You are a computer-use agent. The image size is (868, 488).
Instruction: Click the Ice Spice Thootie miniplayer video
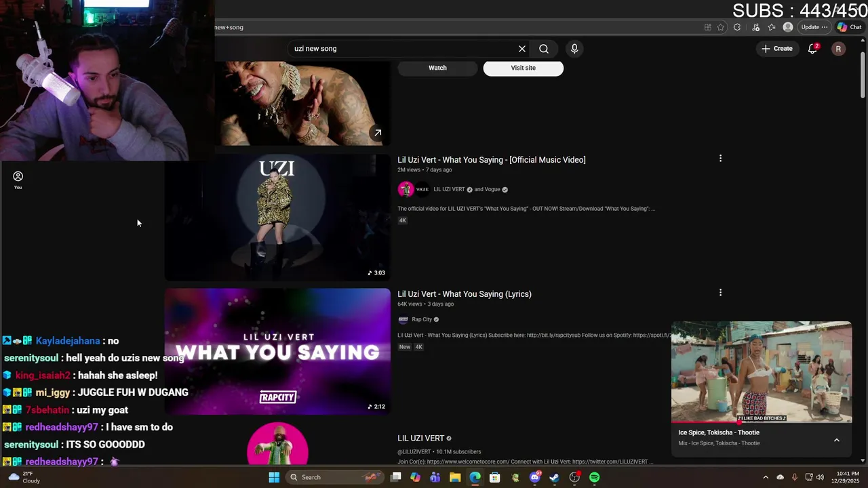(762, 372)
